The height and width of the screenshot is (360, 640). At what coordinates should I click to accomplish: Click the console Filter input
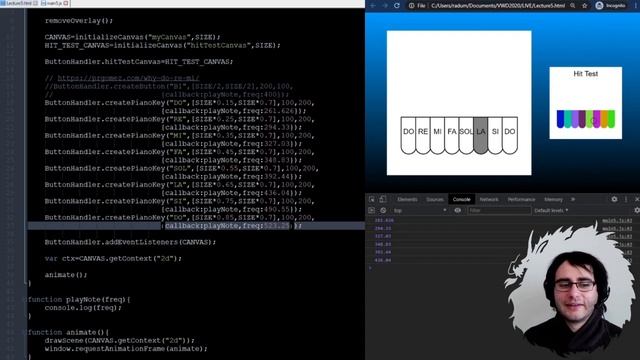[x=499, y=210]
